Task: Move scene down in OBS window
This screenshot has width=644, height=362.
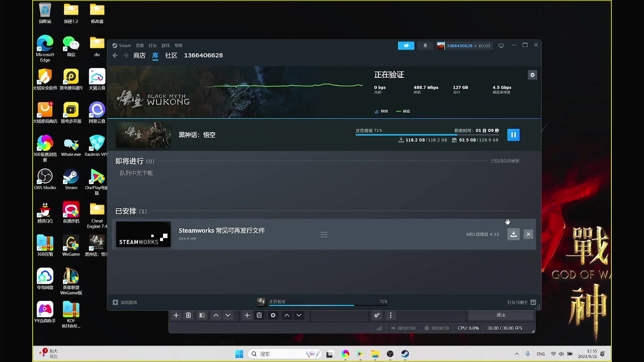Action: pyautogui.click(x=228, y=315)
